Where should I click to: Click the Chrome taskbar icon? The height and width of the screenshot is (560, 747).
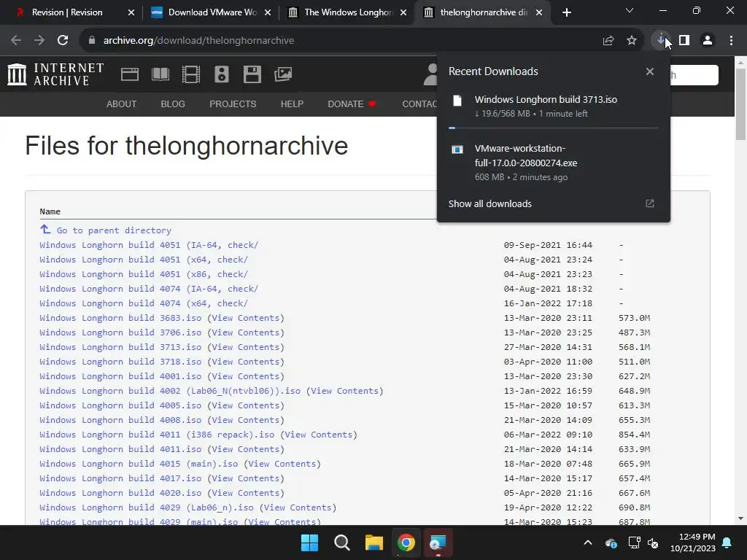[406, 542]
